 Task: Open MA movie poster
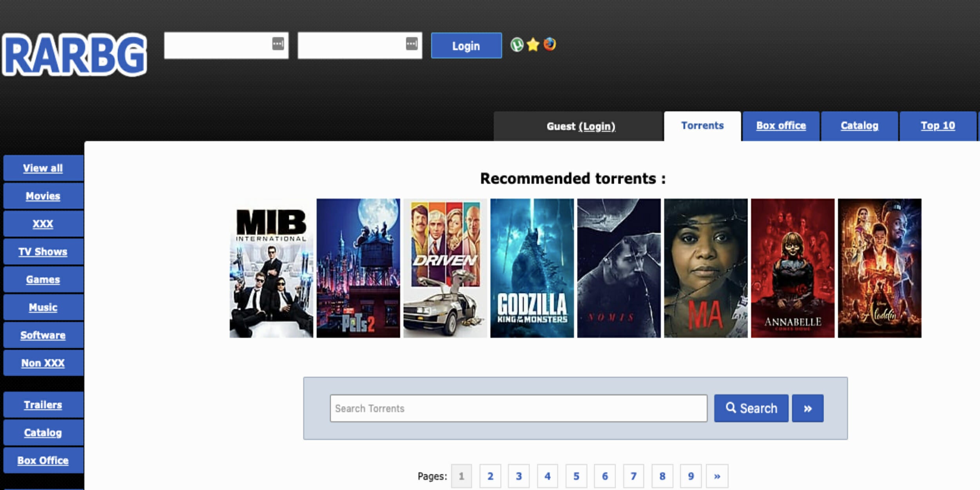pyautogui.click(x=706, y=268)
